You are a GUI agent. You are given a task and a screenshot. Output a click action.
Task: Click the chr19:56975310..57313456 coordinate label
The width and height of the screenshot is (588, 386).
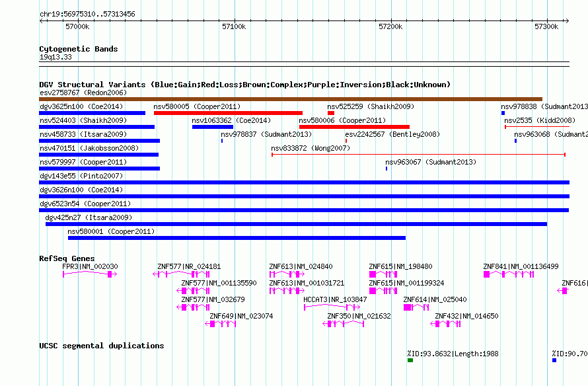click(87, 15)
